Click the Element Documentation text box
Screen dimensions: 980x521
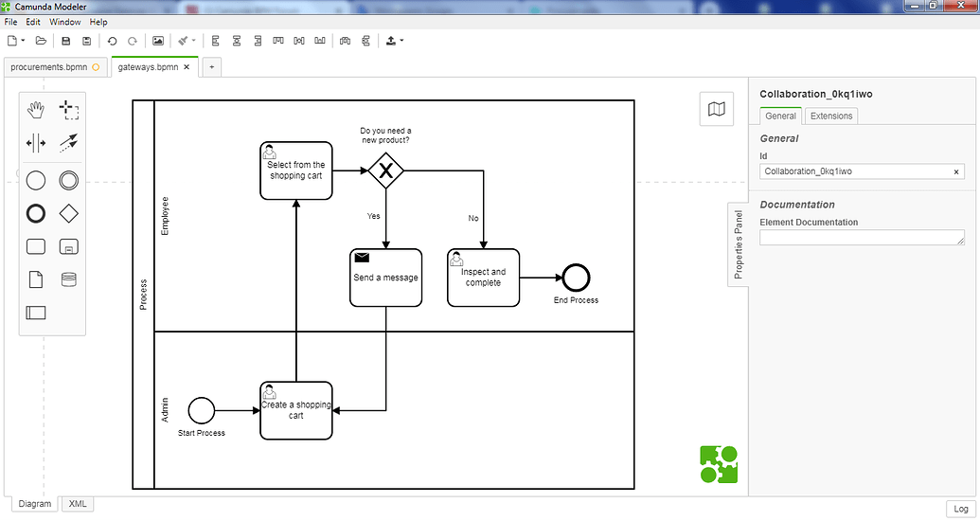pyautogui.click(x=862, y=238)
